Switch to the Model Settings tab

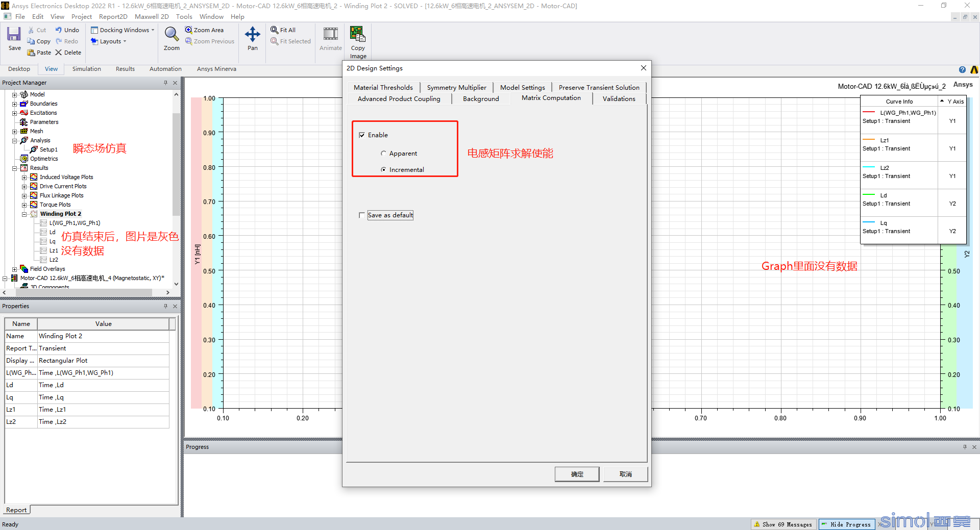click(x=522, y=88)
